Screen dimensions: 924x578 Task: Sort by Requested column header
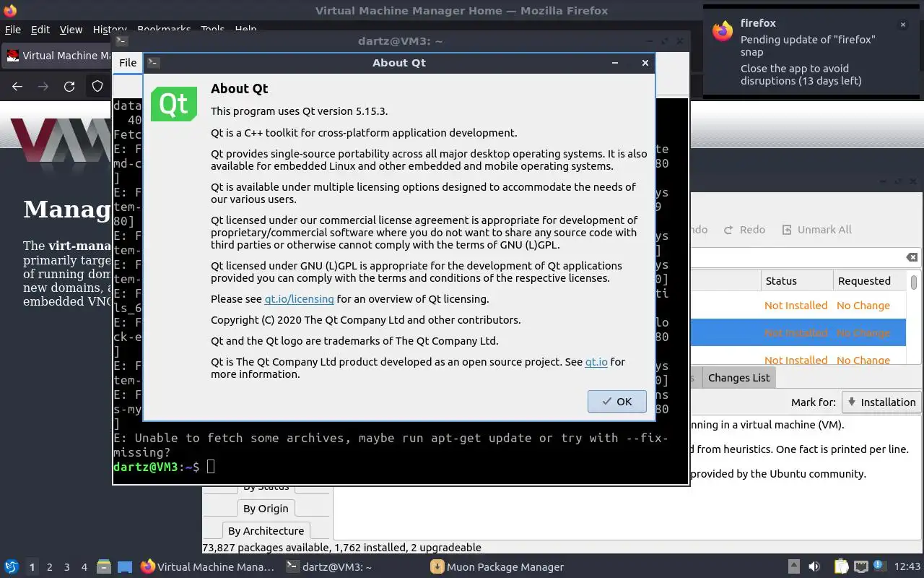tap(869, 281)
